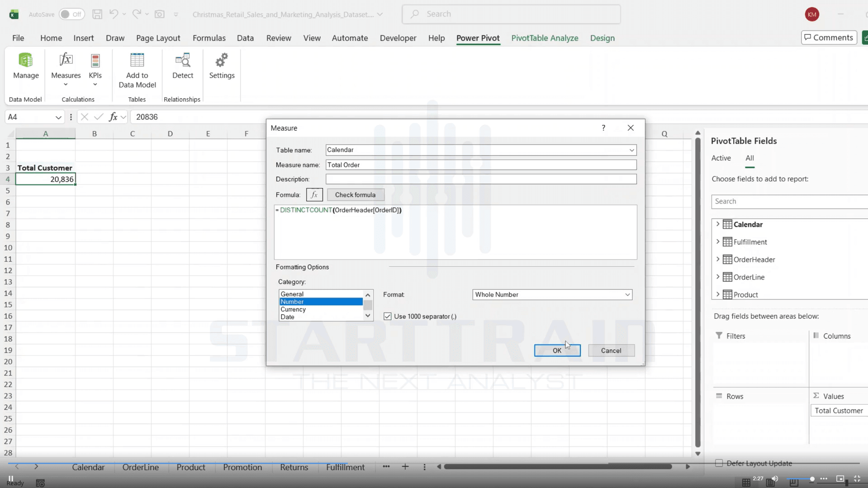Click the sheet tabs ellipsis icon
868x488 pixels.
coord(386,467)
